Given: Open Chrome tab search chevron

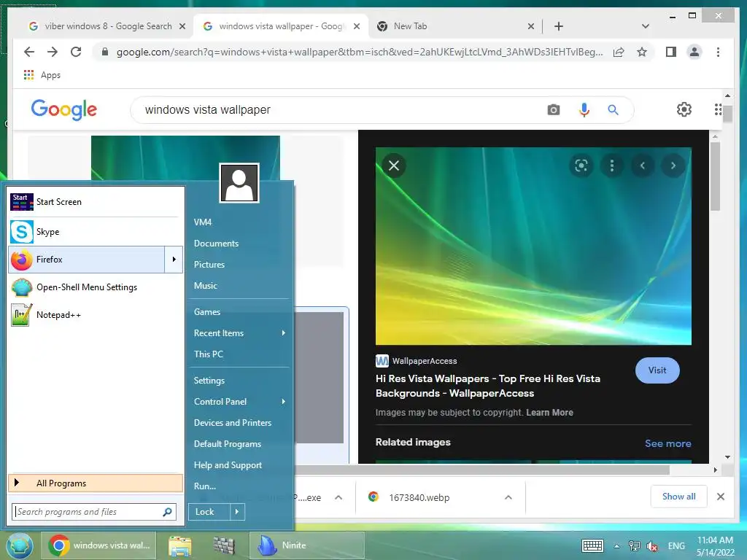Looking at the screenshot, I should click(646, 26).
